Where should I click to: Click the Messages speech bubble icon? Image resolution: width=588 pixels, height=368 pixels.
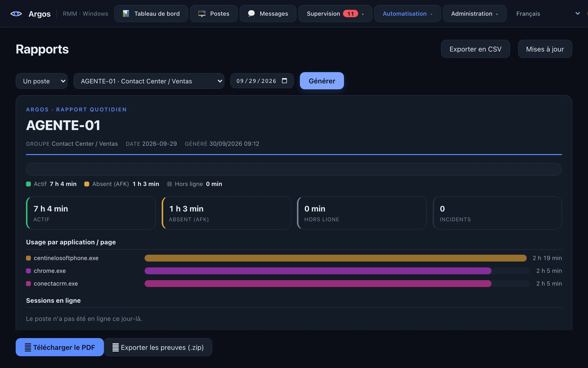(251, 13)
